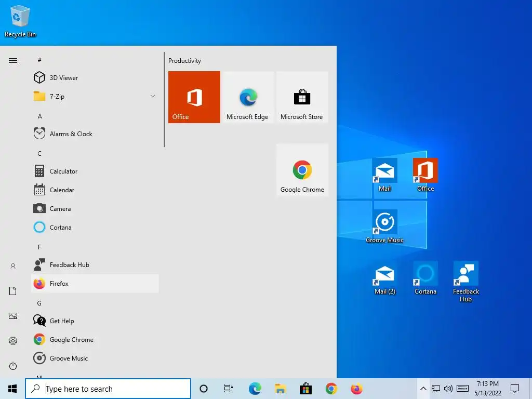The image size is (532, 399).
Task: Select the Mail desktop shortcut
Action: [385, 175]
